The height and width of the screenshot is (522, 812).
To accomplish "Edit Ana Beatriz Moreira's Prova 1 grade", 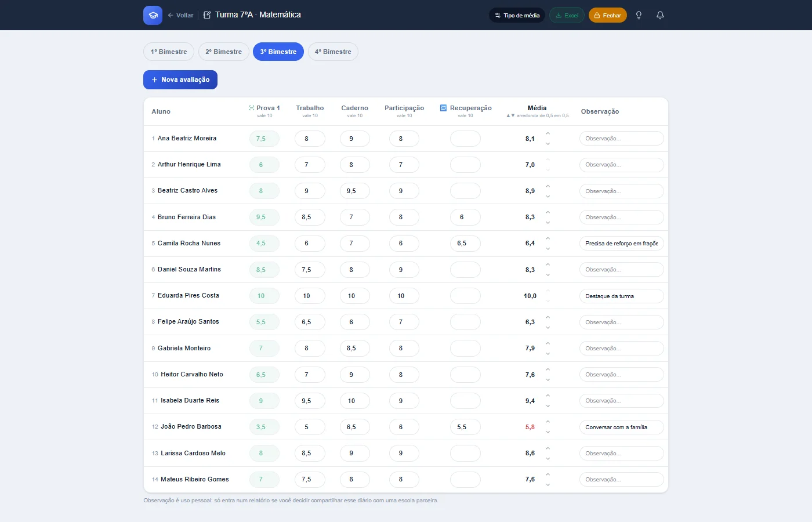I will tap(264, 139).
